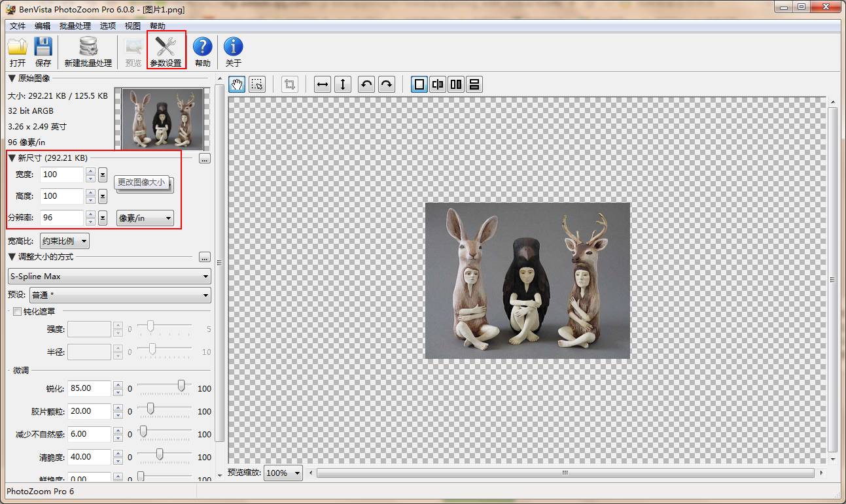
Task: Rotate the image clockwise
Action: [x=387, y=84]
